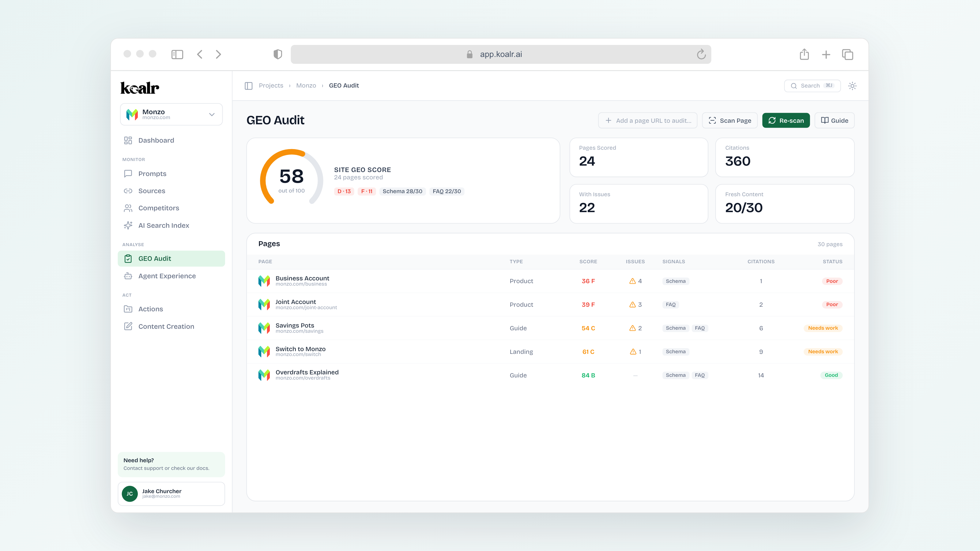
Task: Click the Agent Experience robot icon
Action: coord(128,276)
